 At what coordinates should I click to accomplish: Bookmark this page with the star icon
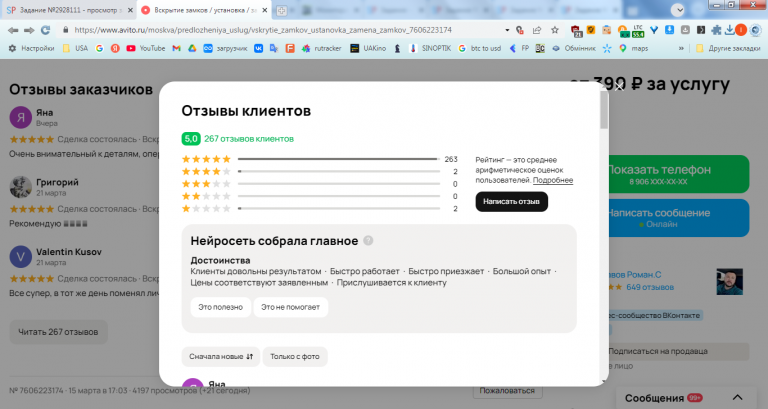pos(554,30)
